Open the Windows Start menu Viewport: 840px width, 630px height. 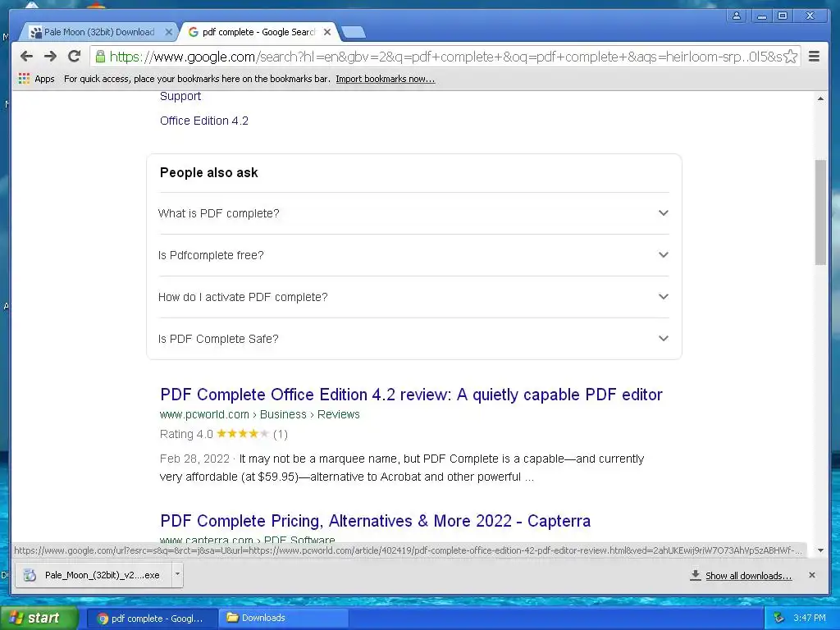39,618
